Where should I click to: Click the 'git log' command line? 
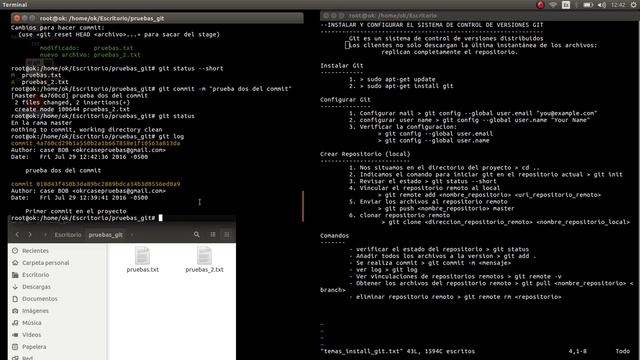coord(97,136)
